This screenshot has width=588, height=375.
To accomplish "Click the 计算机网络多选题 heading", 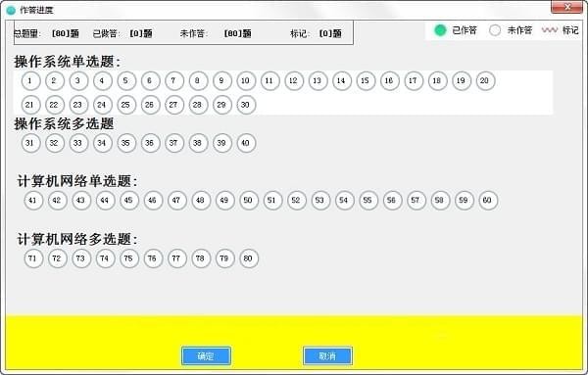I will (77, 239).
